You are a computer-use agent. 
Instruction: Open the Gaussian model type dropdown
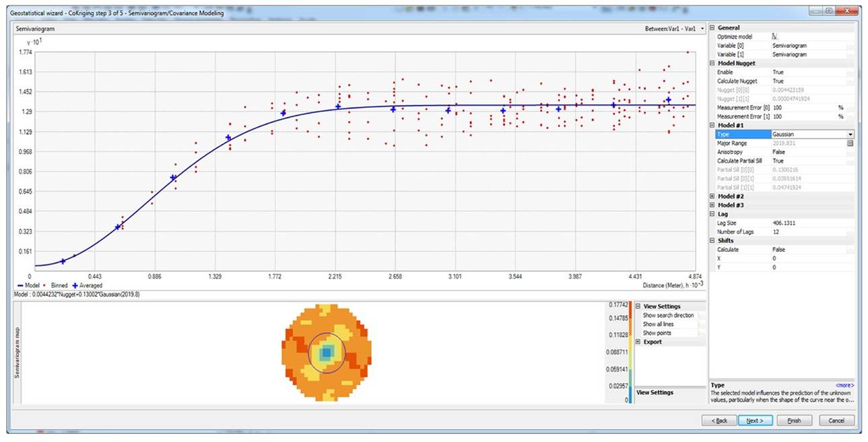point(850,135)
